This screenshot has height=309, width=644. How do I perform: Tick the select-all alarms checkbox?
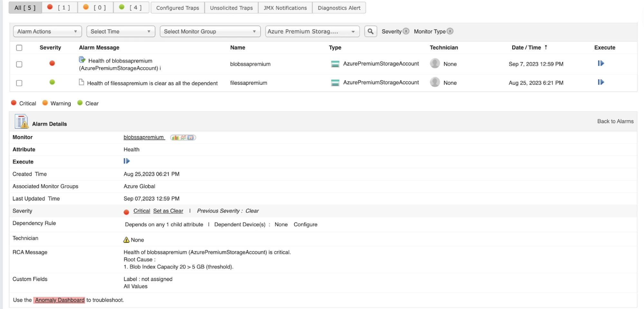pyautogui.click(x=19, y=48)
